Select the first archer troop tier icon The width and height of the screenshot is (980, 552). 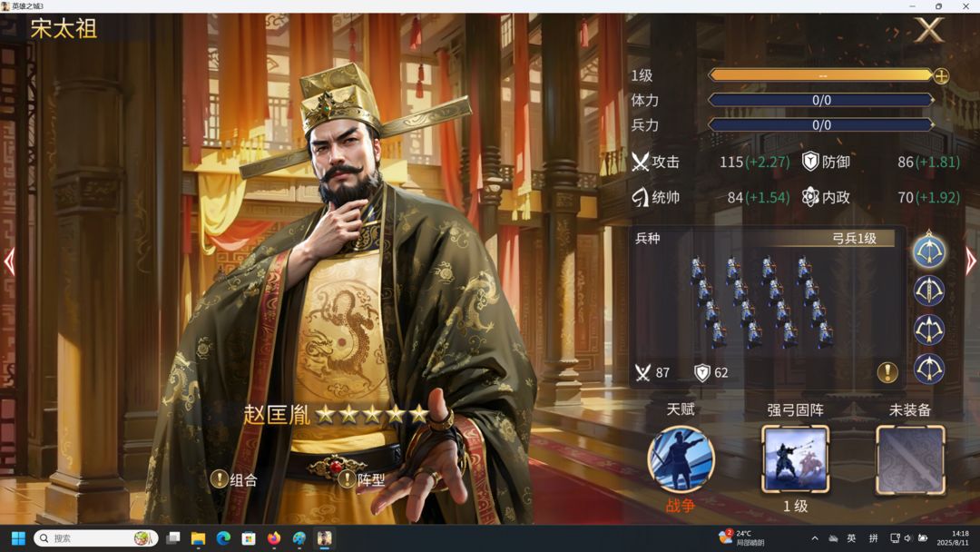[929, 251]
